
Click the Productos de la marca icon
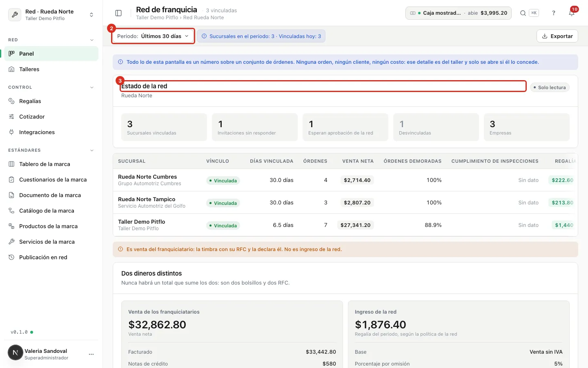click(11, 226)
